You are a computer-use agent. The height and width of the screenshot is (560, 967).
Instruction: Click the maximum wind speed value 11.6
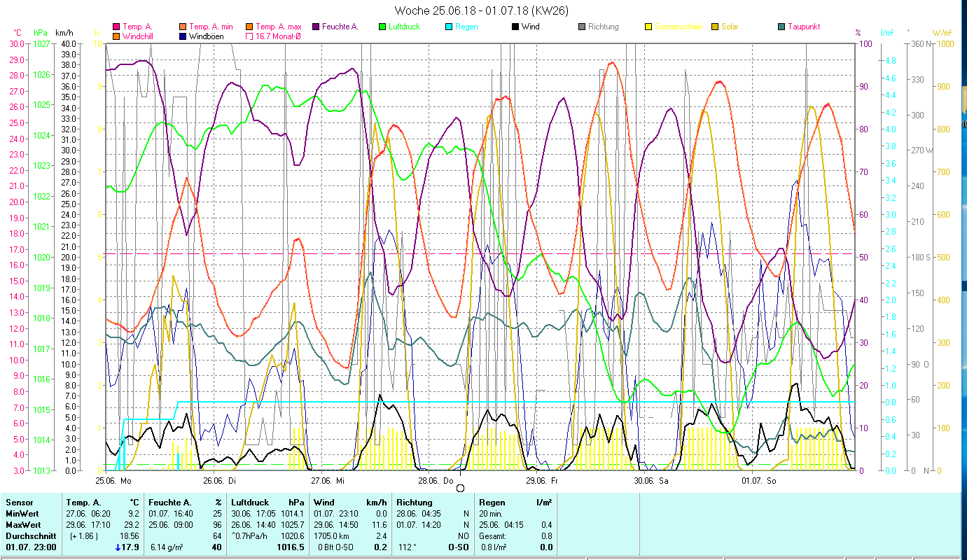click(380, 524)
